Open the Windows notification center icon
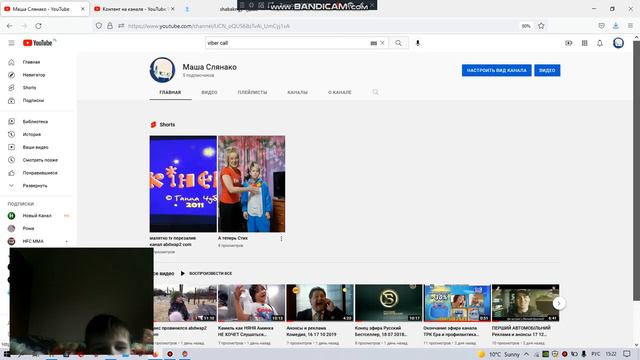Image resolution: width=640 pixels, height=360 pixels. pos(627,354)
